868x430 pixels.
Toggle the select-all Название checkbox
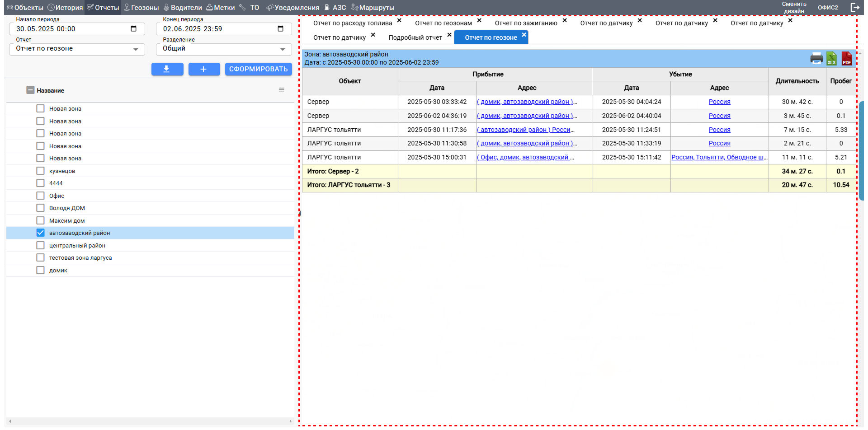[30, 90]
